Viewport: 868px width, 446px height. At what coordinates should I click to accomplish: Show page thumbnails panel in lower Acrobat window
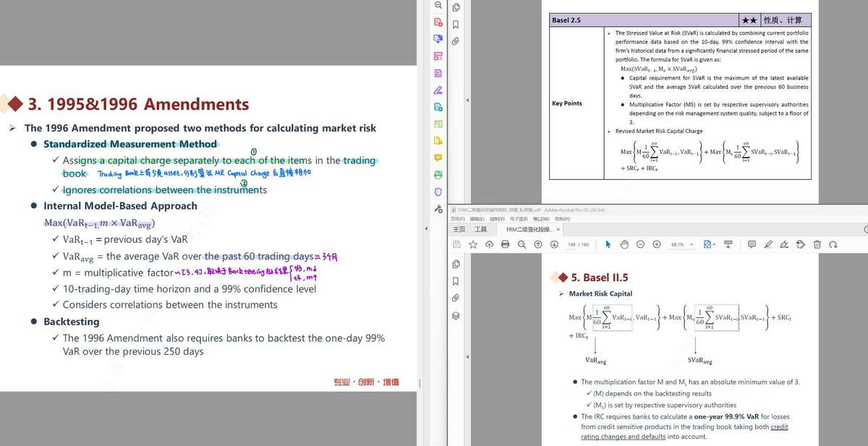456,265
